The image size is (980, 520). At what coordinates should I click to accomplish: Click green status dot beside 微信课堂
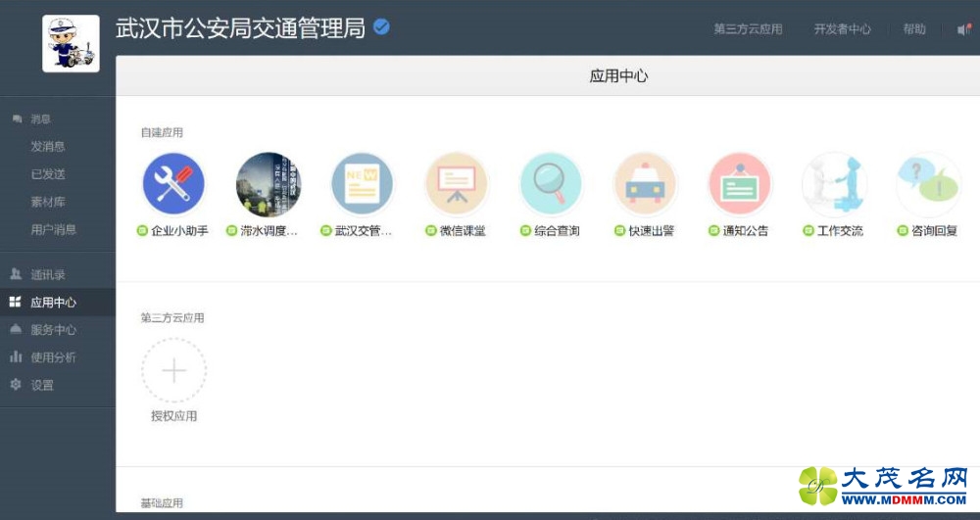point(430,231)
